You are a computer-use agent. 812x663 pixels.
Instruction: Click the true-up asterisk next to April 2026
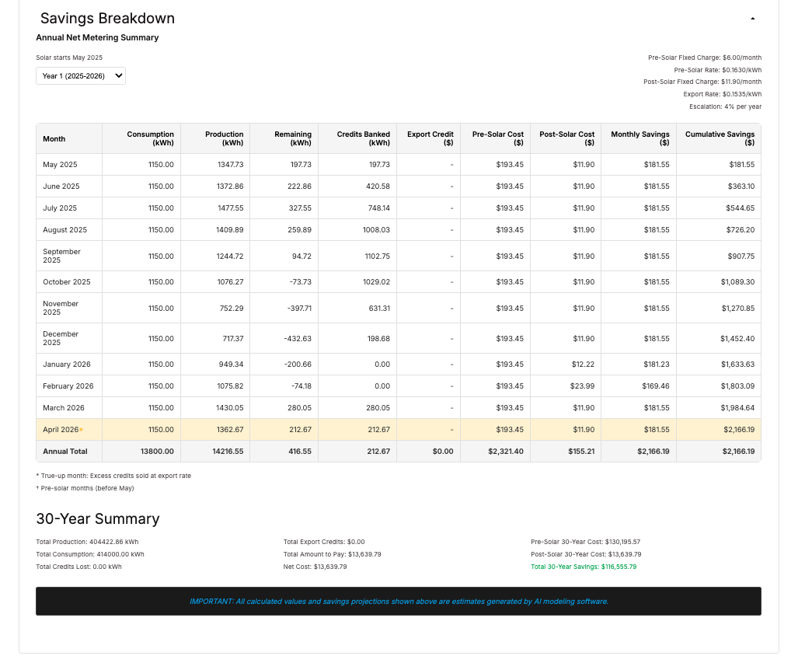click(82, 430)
